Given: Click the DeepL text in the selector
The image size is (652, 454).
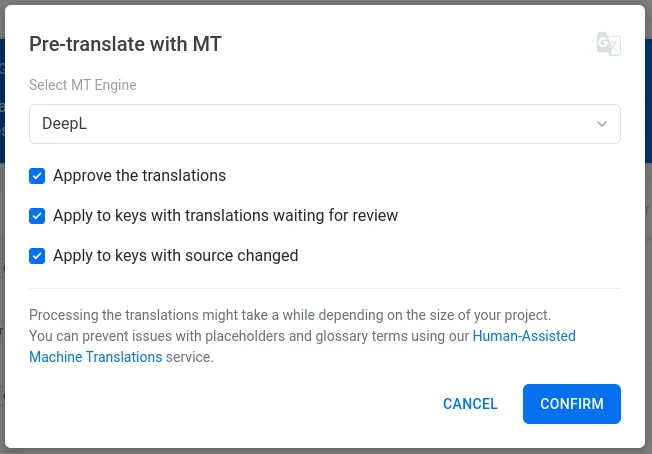Looking at the screenshot, I should point(64,124).
